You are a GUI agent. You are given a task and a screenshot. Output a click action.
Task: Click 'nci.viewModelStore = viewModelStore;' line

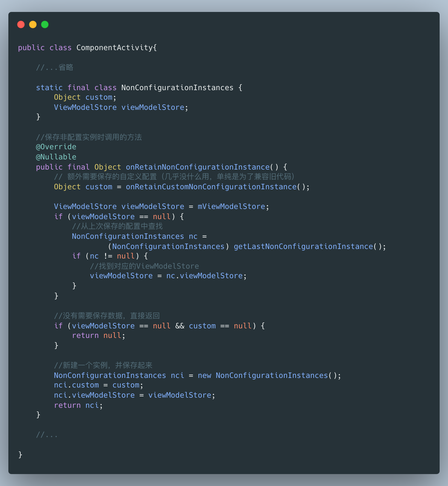(134, 395)
